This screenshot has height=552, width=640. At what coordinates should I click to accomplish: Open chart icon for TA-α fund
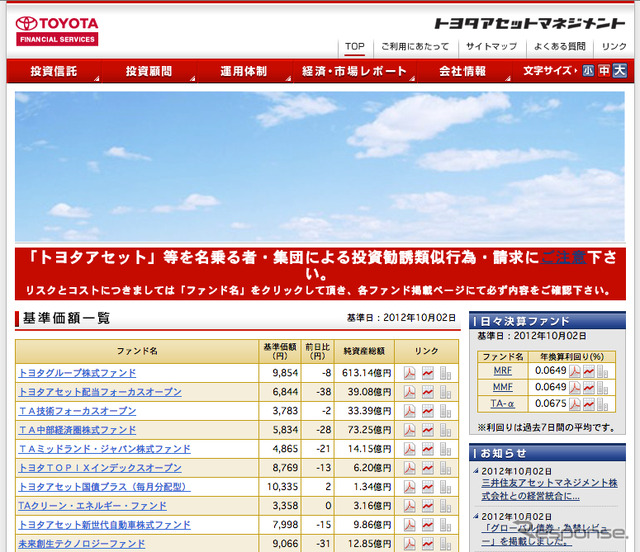[589, 404]
